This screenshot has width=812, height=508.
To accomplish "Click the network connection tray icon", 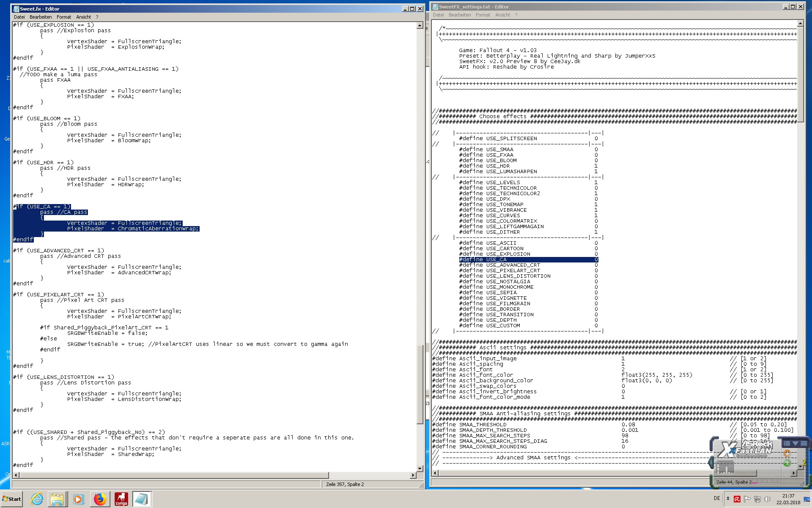I will [757, 499].
